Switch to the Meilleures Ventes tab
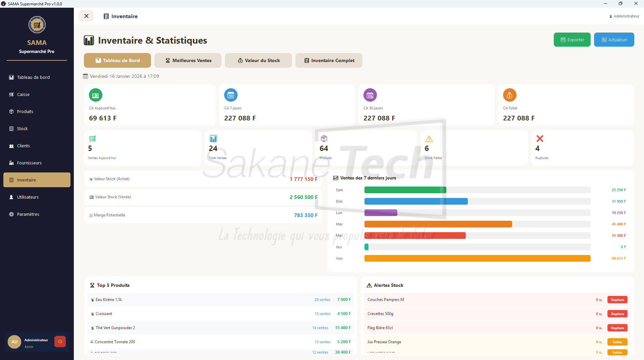Image resolution: width=644 pixels, height=360 pixels. click(188, 60)
